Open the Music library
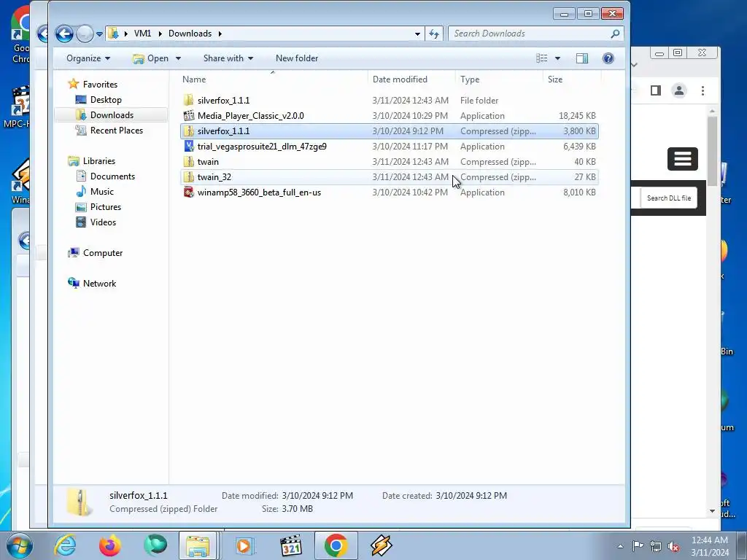Image resolution: width=747 pixels, height=560 pixels. [102, 192]
